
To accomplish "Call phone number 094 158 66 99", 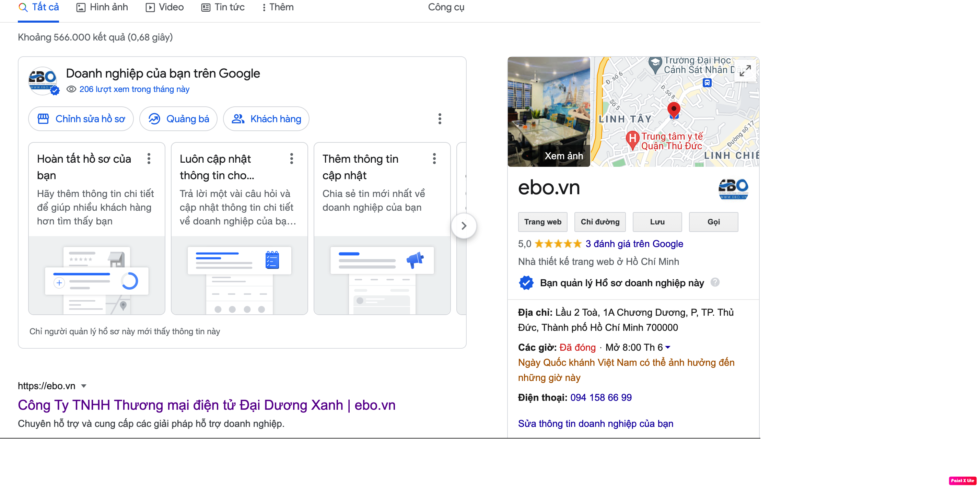I will click(601, 398).
